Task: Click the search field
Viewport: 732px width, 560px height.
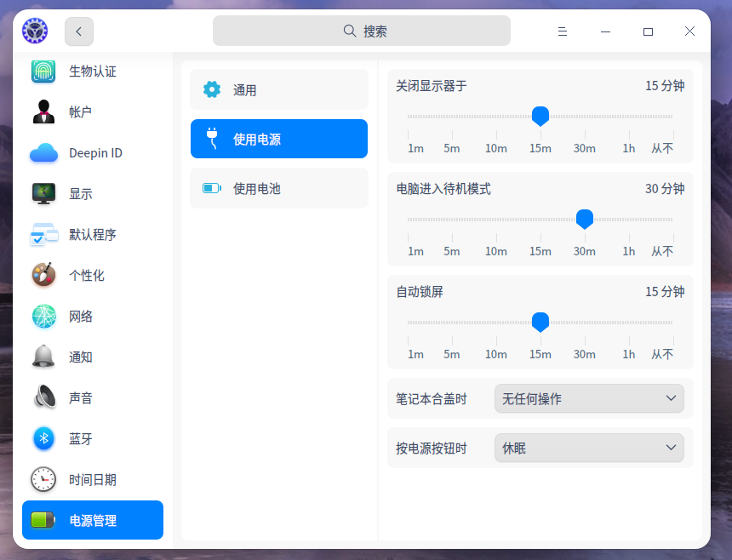Action: tap(362, 31)
